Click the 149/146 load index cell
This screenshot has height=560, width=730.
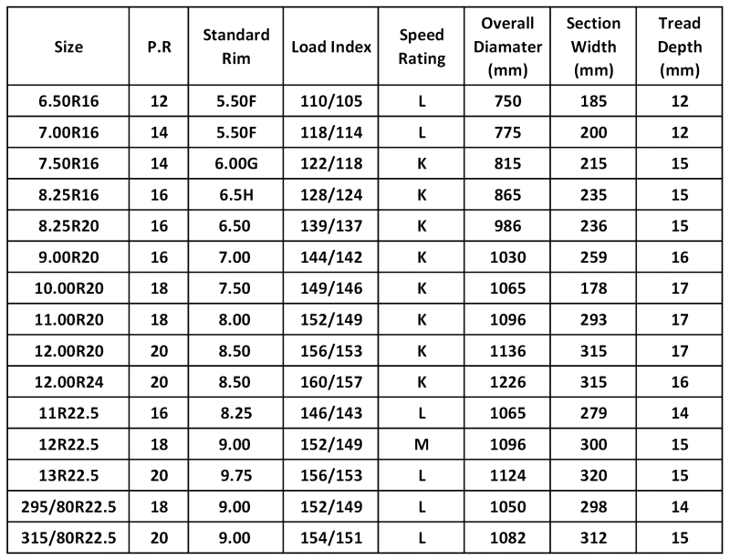pyautogui.click(x=331, y=288)
